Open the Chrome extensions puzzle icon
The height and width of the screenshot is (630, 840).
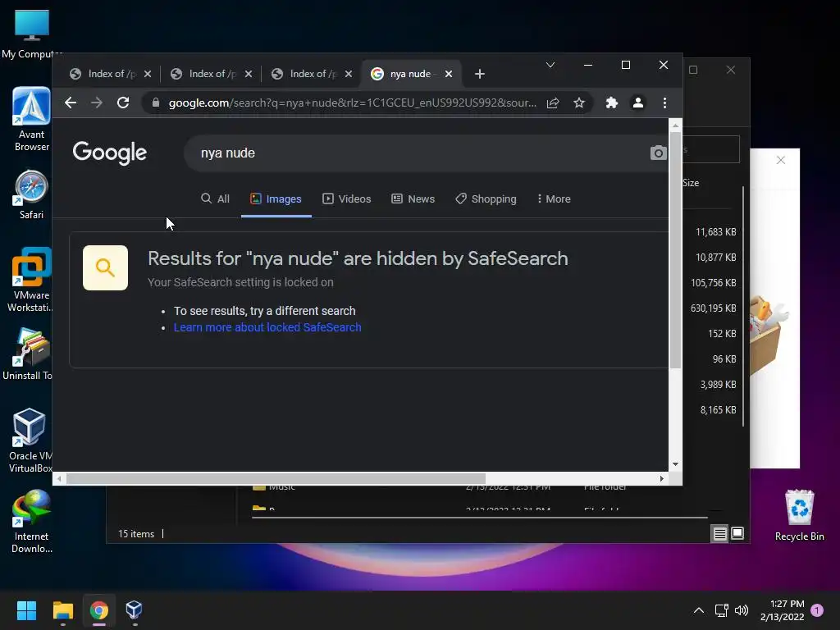(x=612, y=103)
